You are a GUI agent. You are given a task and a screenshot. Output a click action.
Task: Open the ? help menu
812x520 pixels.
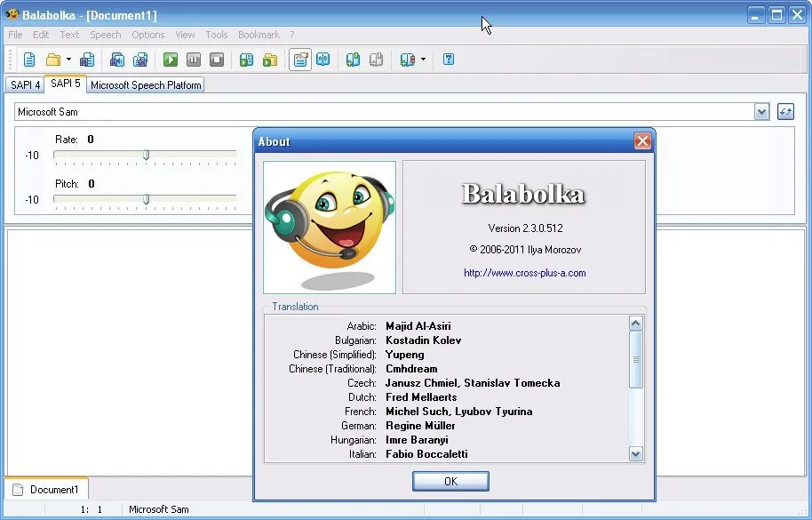pos(292,35)
